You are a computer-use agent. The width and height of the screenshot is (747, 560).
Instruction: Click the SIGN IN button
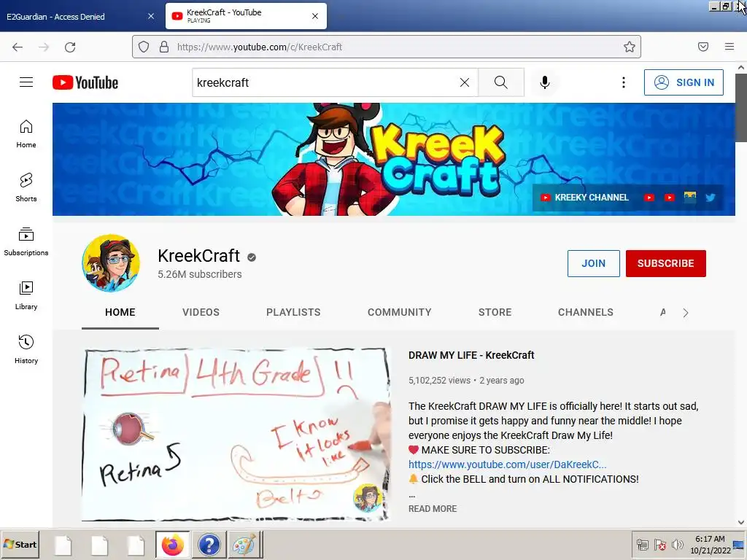(684, 82)
